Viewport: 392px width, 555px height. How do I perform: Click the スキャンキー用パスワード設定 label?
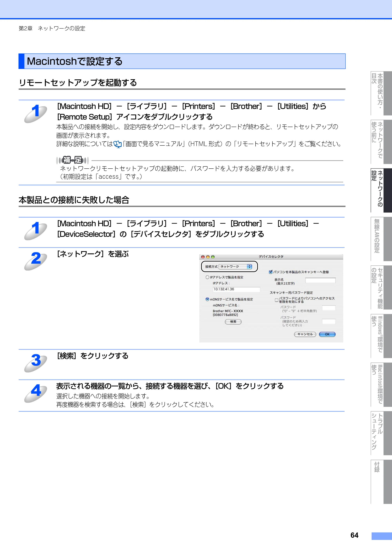tap(291, 292)
